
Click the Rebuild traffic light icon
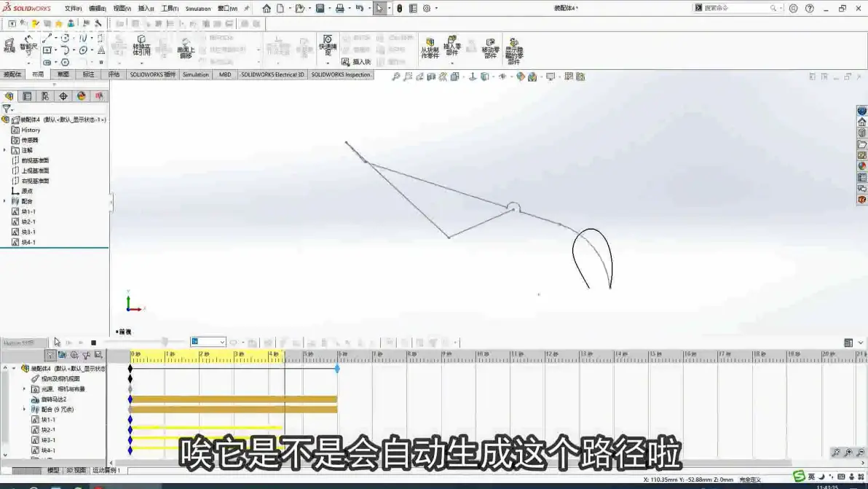tap(399, 8)
